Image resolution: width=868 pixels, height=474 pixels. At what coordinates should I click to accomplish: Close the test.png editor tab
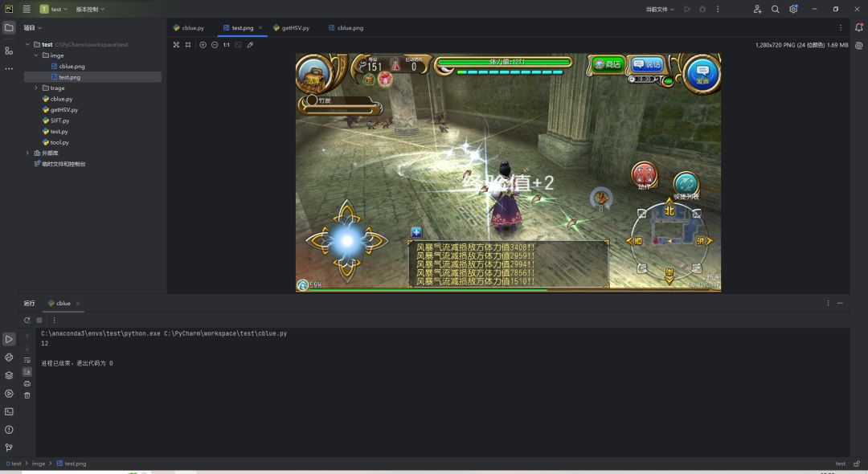[260, 27]
